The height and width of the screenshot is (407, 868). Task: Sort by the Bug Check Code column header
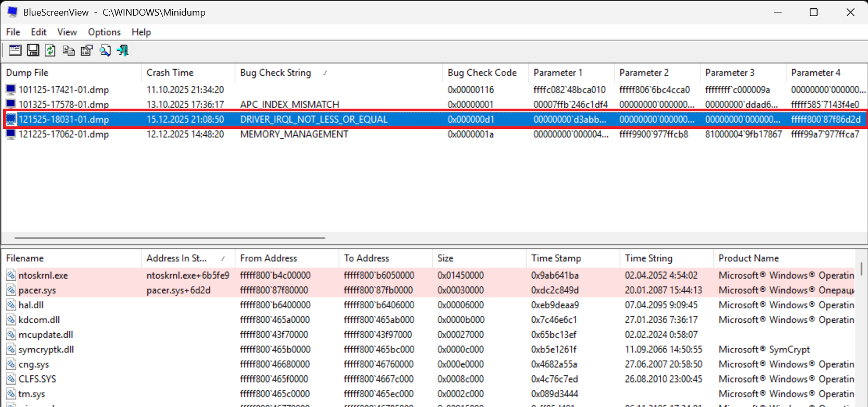[x=486, y=73]
